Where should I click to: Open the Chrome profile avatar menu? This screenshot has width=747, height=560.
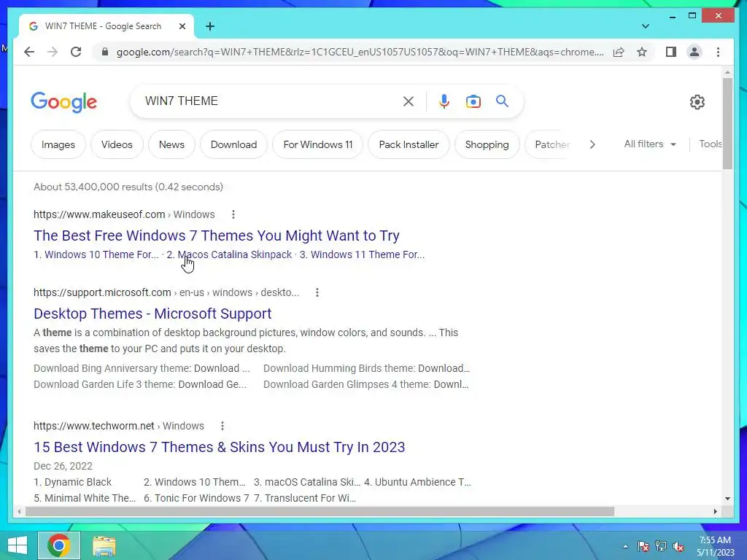click(694, 52)
